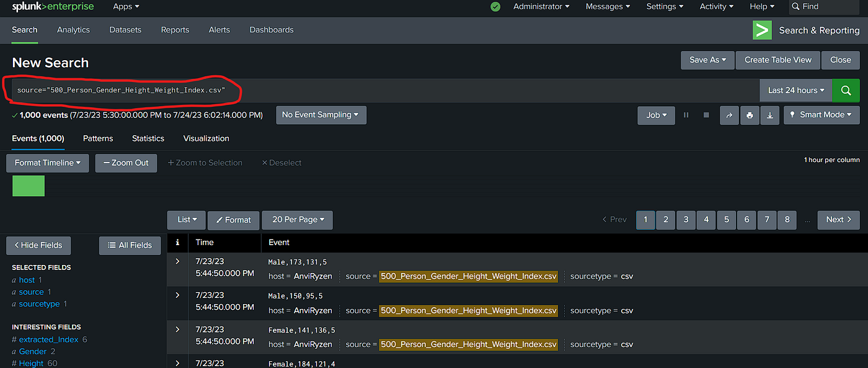Image resolution: width=868 pixels, height=368 pixels.
Task: Select the Height field link
Action: [x=32, y=363]
